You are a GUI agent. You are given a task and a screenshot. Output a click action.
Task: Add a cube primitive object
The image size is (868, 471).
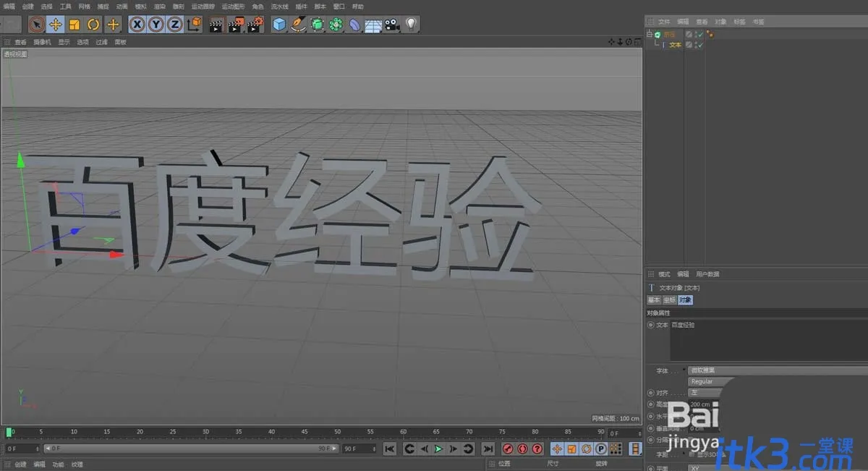click(279, 25)
